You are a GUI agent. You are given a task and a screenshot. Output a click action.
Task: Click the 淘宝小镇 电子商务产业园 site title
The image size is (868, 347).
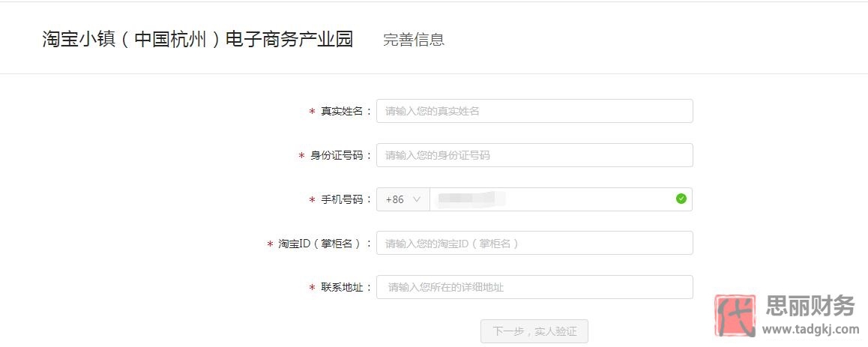click(x=198, y=39)
